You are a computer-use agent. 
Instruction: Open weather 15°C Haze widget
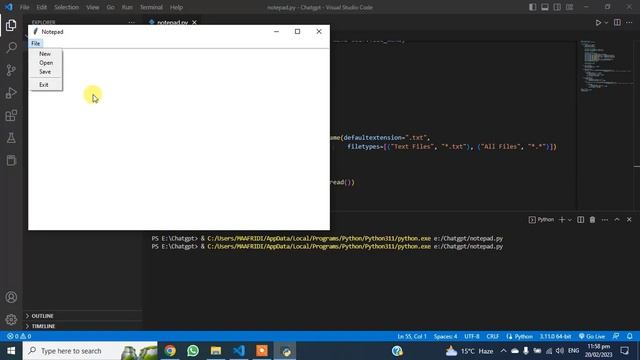click(469, 351)
